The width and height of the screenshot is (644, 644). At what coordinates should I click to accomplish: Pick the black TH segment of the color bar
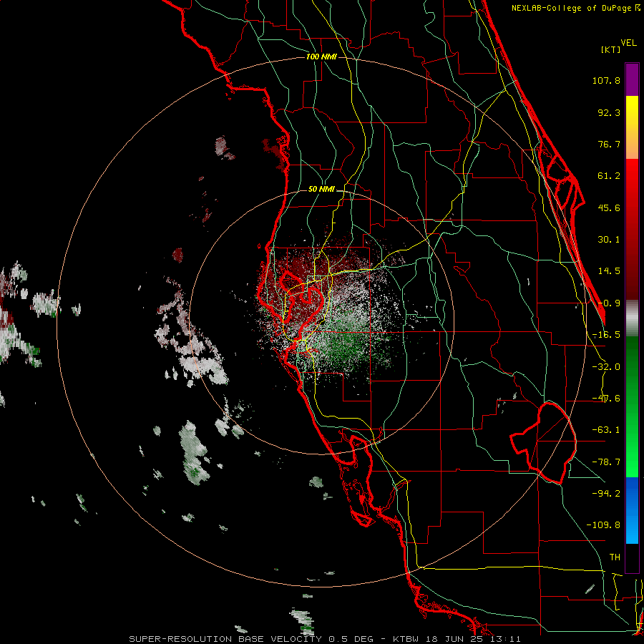pos(632,558)
